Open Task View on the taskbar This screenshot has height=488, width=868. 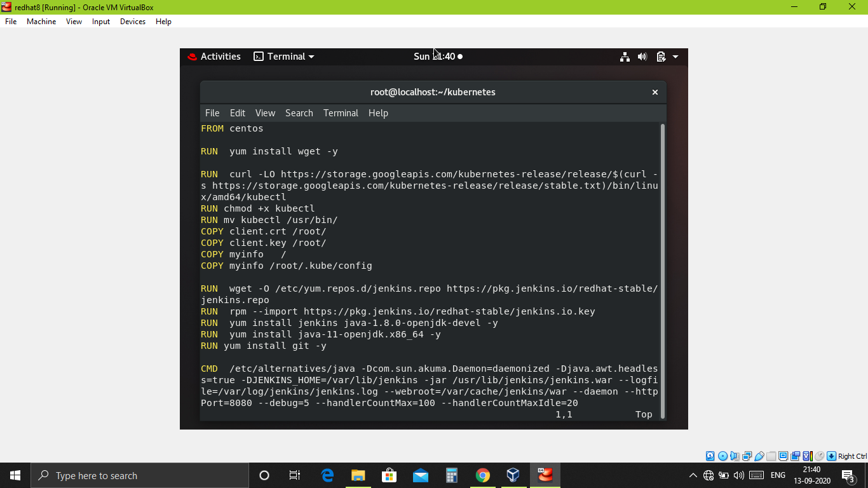pos(295,475)
